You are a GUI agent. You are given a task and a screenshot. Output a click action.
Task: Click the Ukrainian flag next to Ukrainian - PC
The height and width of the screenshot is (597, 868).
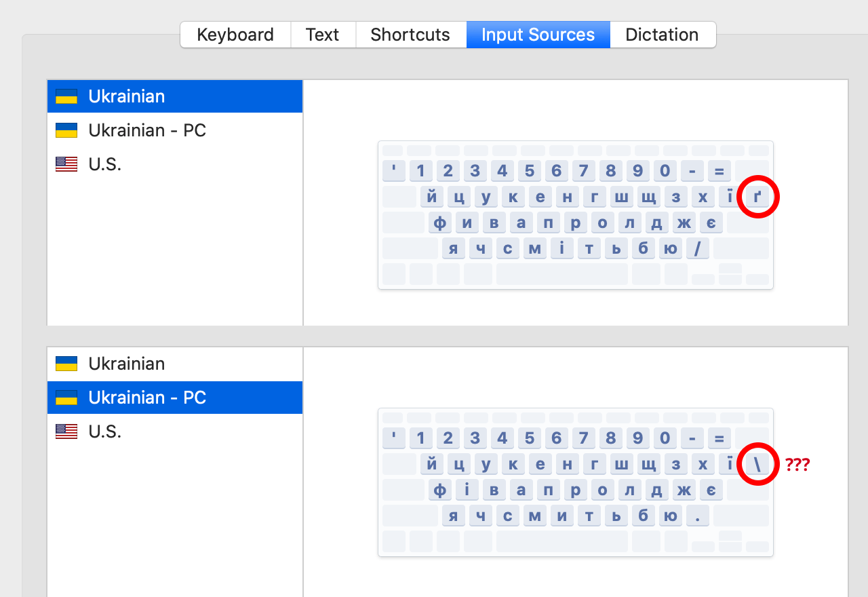coord(66,130)
